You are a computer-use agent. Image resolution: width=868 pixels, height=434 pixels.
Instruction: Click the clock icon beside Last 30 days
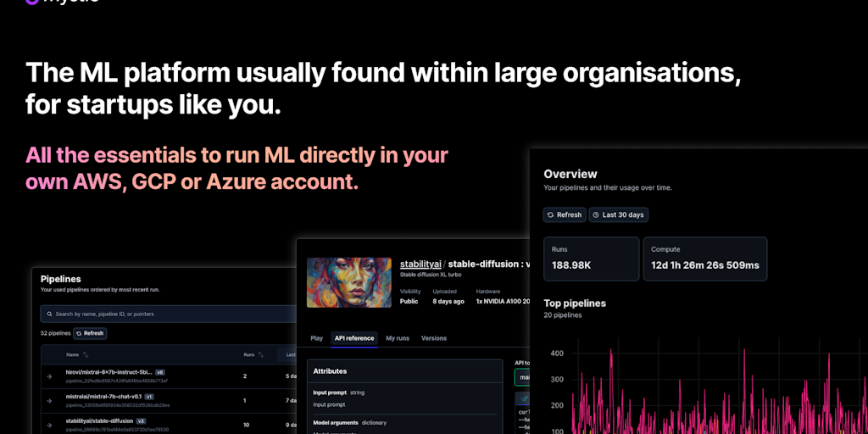(596, 214)
